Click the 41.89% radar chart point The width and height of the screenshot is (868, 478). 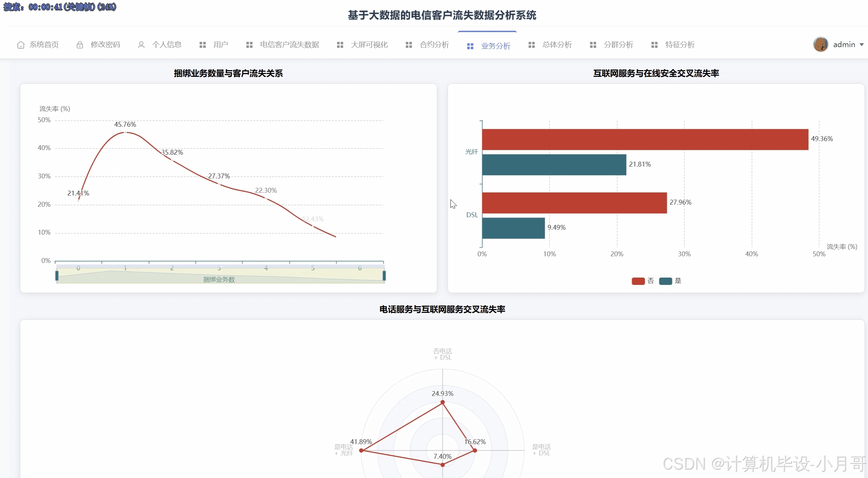[361, 450]
